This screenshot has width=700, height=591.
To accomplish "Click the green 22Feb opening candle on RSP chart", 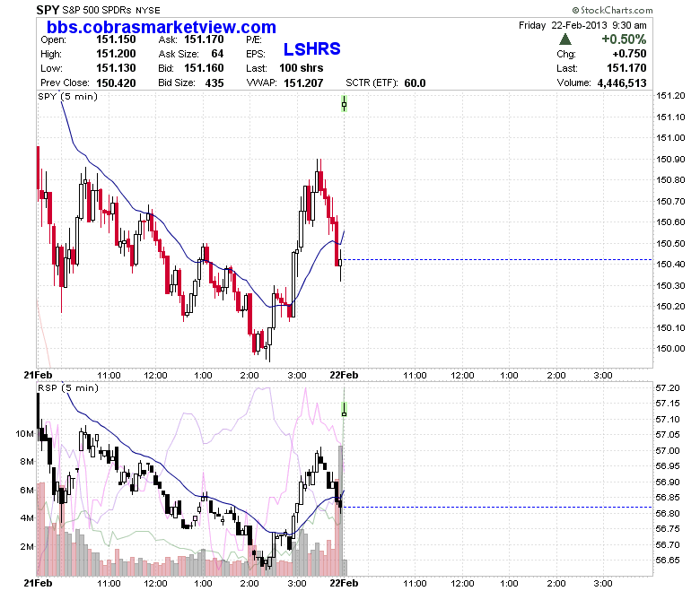I will [345, 409].
